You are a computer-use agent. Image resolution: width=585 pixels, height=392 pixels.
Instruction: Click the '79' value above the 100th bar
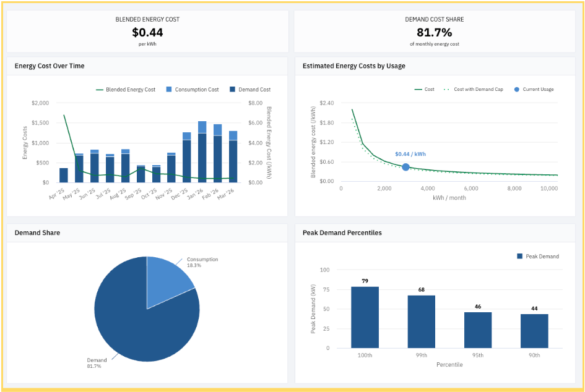pyautogui.click(x=365, y=281)
